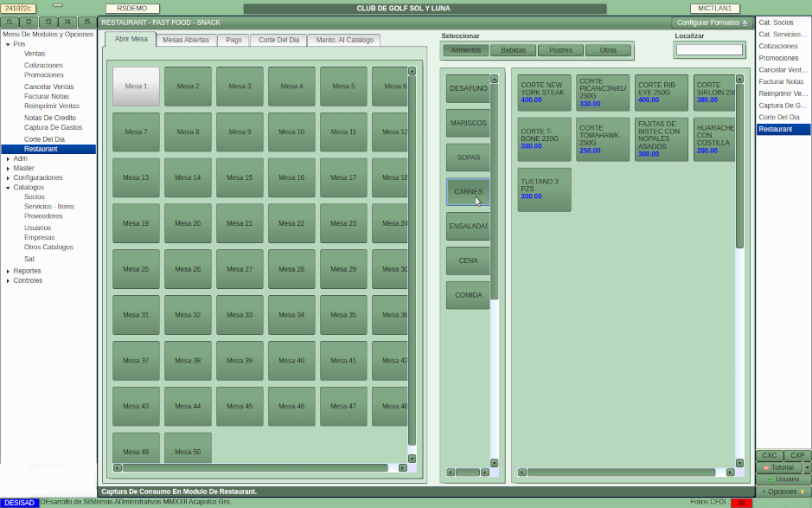812x508 pixels.
Task: Select the Bebidas category filter
Action: click(513, 50)
